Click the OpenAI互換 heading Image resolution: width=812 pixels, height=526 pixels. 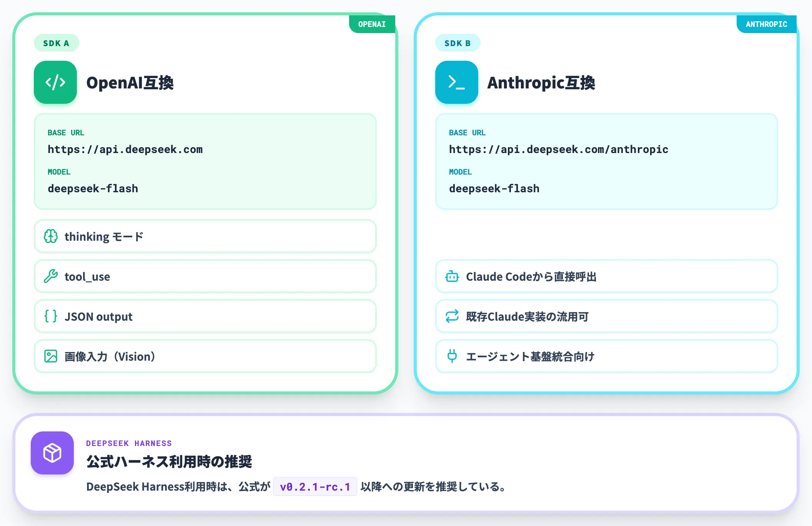pyautogui.click(x=130, y=83)
